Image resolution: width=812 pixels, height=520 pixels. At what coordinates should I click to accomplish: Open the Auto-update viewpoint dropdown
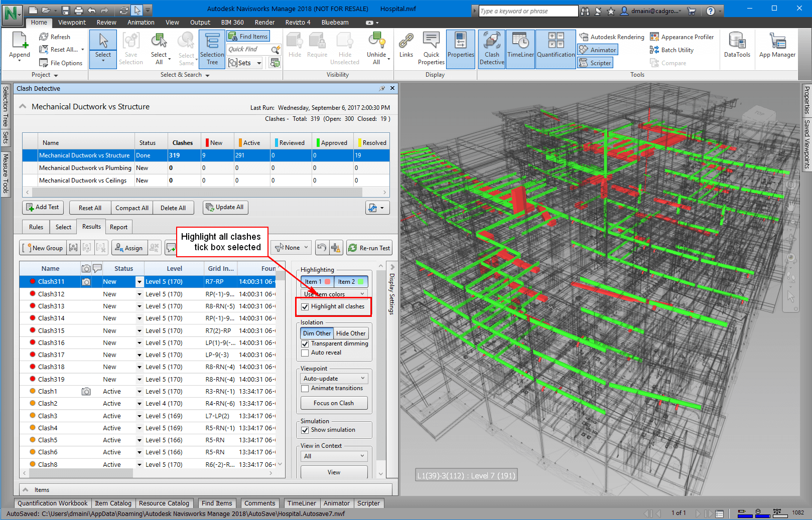pos(334,379)
